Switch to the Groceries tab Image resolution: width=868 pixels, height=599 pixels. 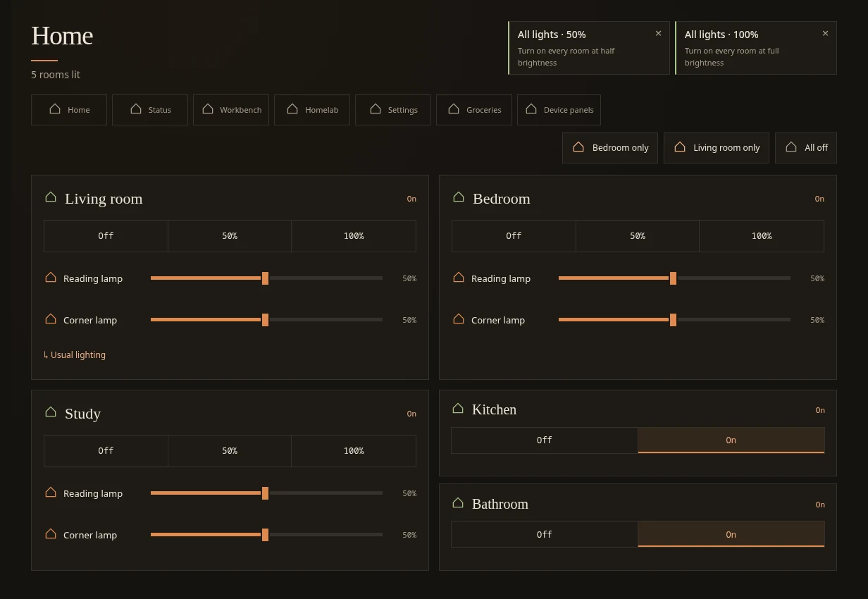point(474,110)
